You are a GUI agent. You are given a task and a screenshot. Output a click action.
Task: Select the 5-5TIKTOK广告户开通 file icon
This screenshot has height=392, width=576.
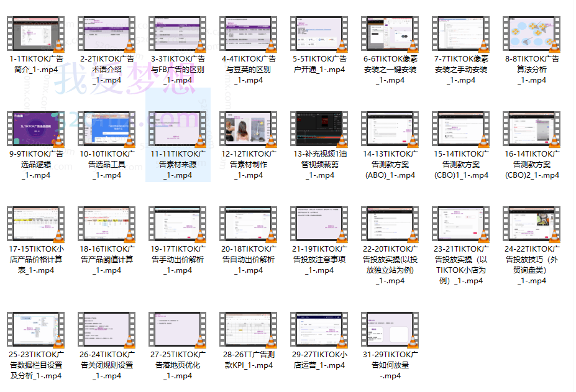coord(319,34)
